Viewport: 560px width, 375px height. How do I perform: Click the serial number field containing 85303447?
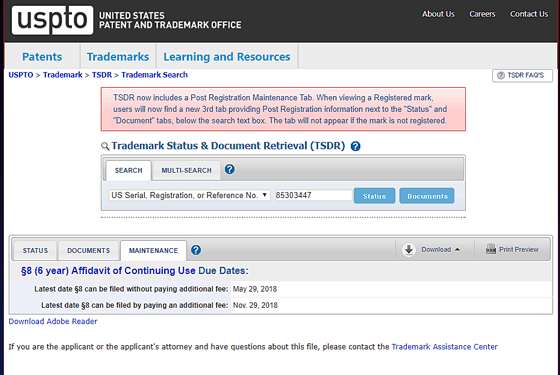(x=313, y=195)
